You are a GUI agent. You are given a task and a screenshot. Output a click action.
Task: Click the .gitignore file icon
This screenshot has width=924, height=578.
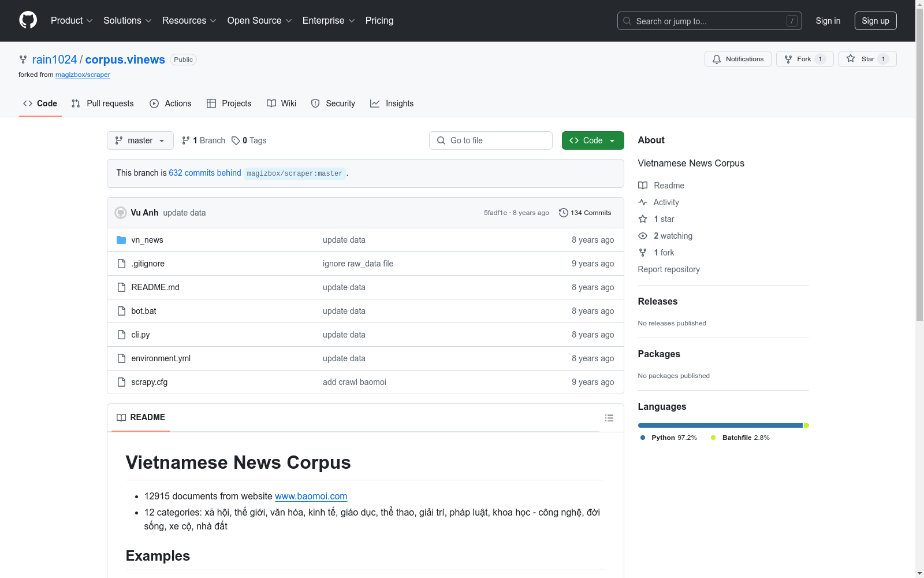pyautogui.click(x=121, y=264)
